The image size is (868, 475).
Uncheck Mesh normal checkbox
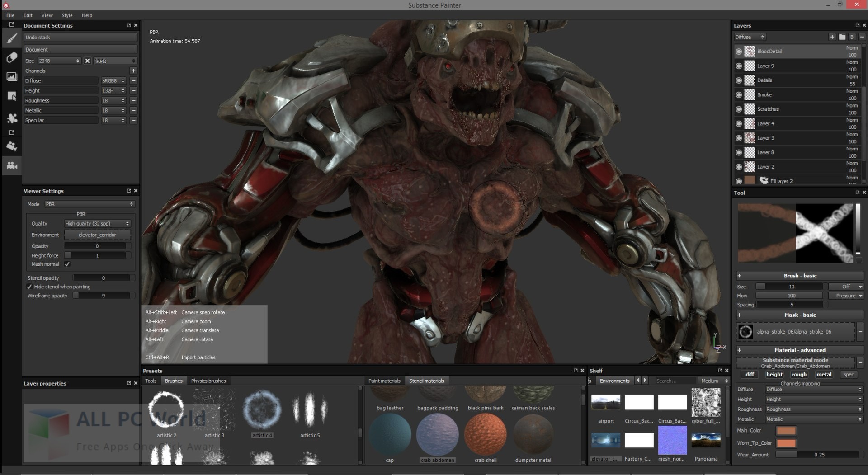coord(67,264)
